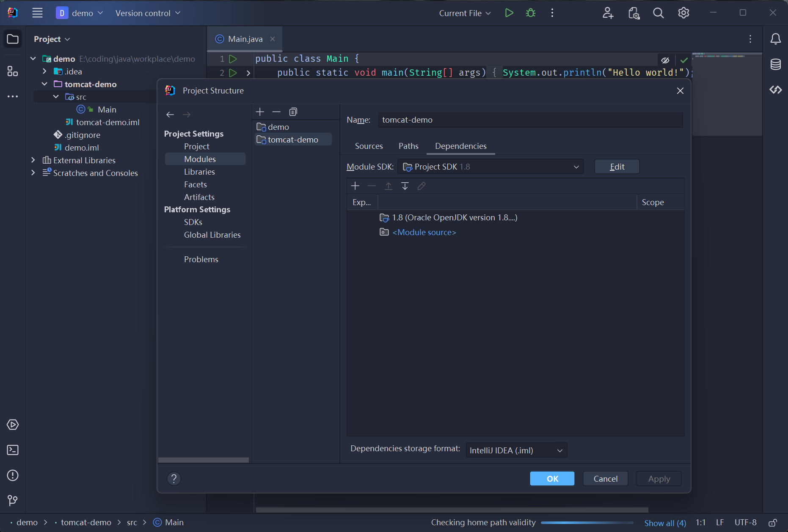
Task: Open Facets settings page
Action: point(195,184)
